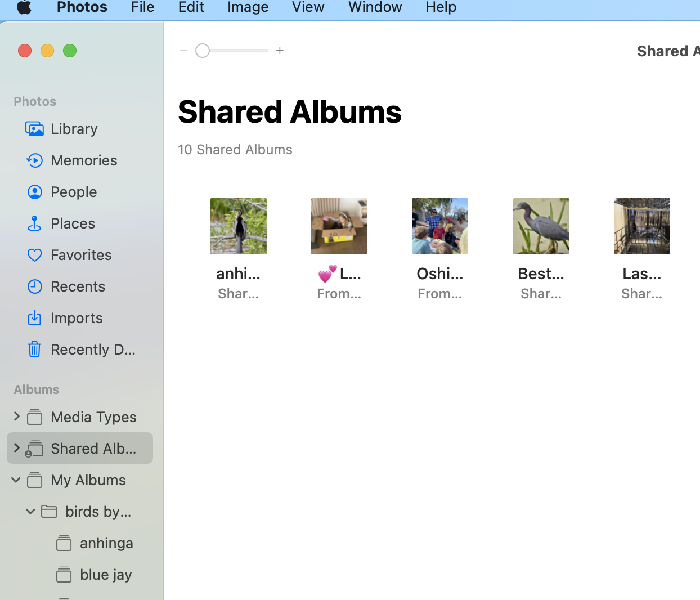
Task: Open the Las... shared album thumbnail
Action: coord(642,226)
